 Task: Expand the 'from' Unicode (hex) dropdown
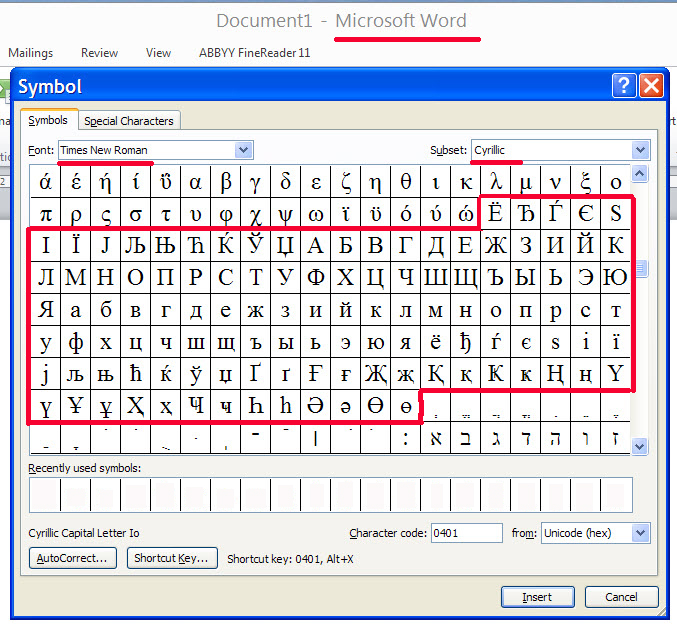(640, 533)
